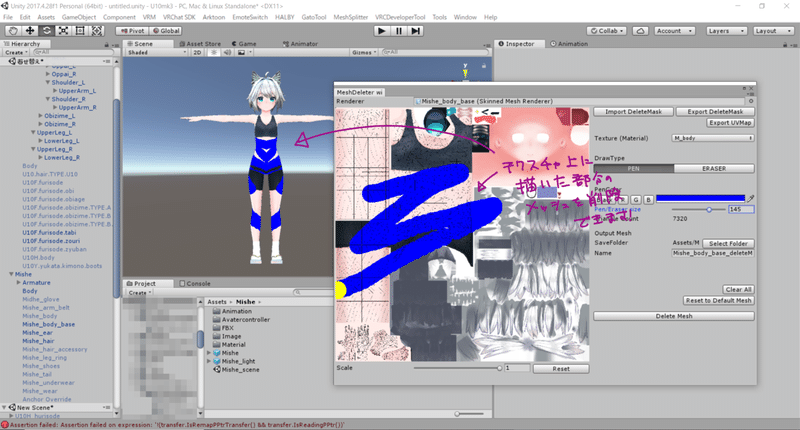Open the Mishe prefab asset icon

[217, 353]
